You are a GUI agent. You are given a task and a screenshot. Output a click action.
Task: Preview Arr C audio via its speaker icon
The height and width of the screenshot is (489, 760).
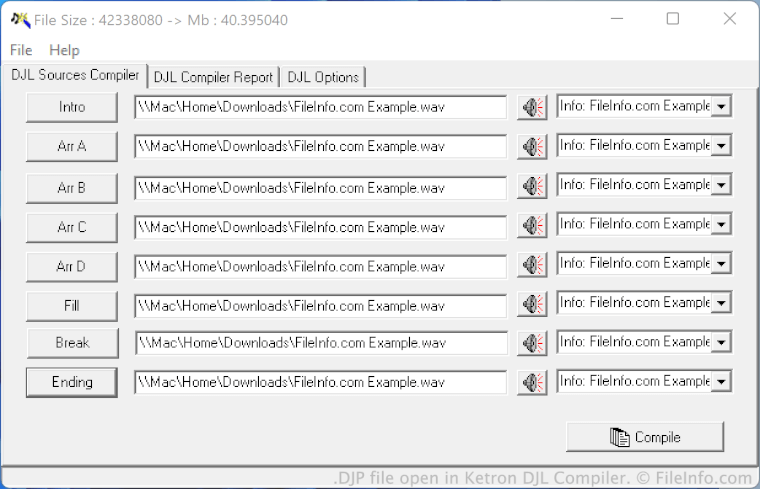point(532,225)
